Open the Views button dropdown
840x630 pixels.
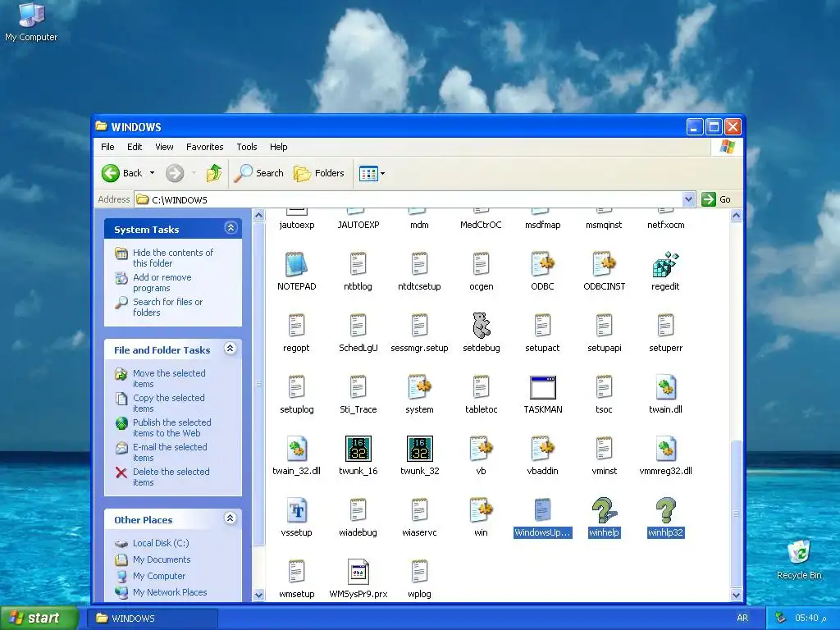382,173
